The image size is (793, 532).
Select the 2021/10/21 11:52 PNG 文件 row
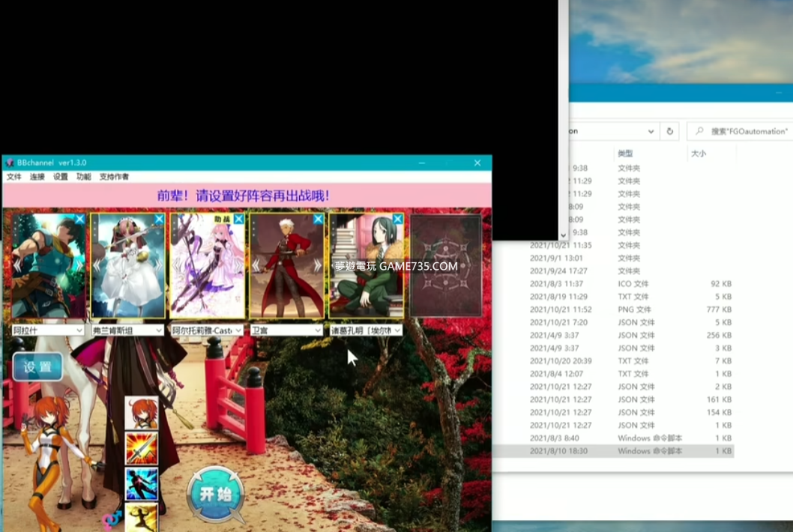pyautogui.click(x=613, y=309)
